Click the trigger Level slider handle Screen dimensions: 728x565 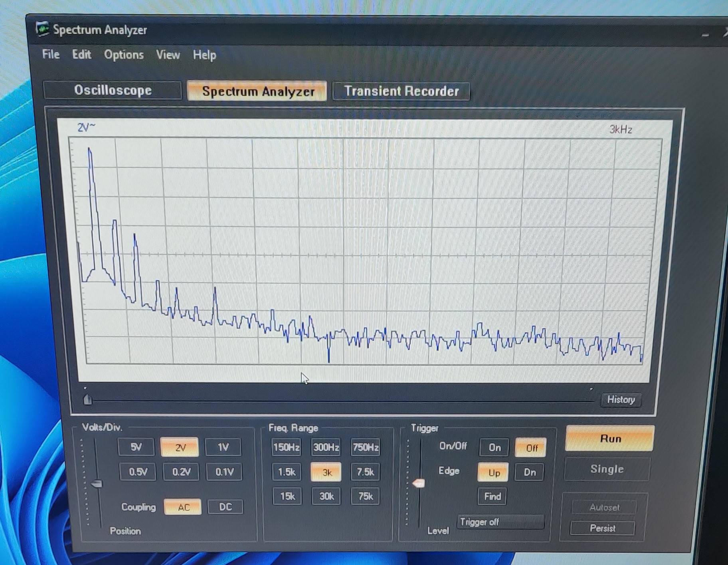click(x=418, y=484)
